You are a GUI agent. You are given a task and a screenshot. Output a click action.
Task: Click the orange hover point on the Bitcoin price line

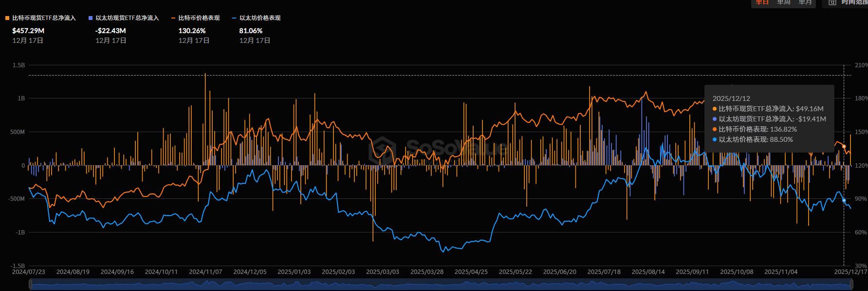(x=844, y=146)
